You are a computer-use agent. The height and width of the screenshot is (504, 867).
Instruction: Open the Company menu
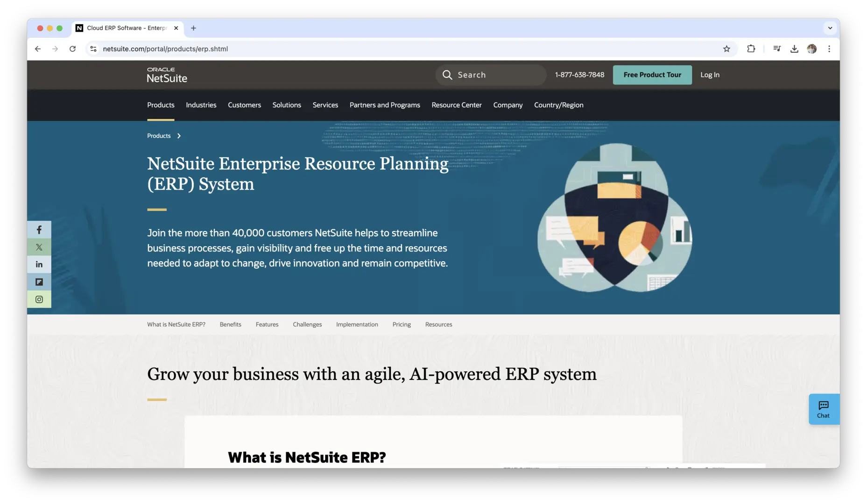[x=508, y=105]
